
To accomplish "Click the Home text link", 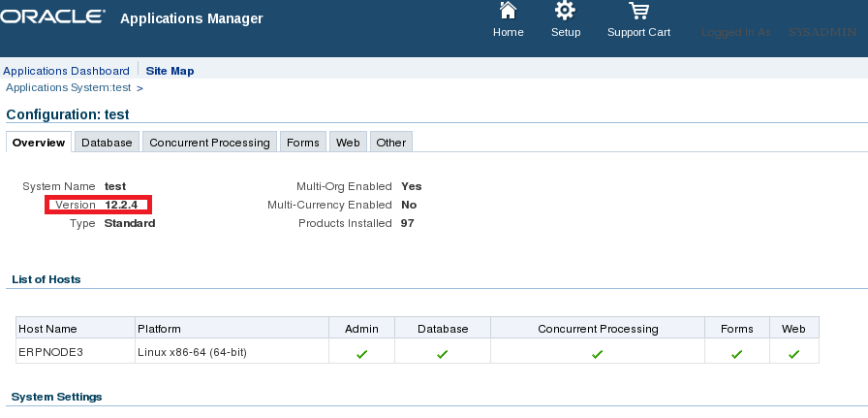I will 509,32.
